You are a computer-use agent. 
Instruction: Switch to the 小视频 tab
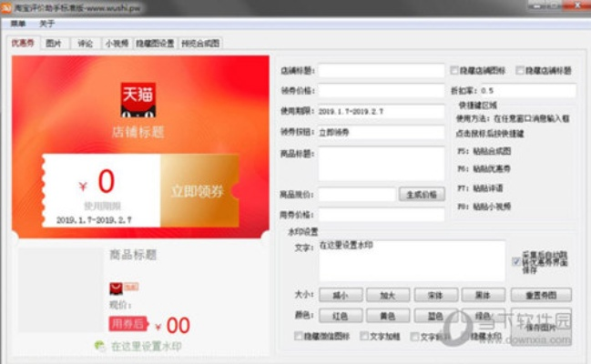point(117,44)
